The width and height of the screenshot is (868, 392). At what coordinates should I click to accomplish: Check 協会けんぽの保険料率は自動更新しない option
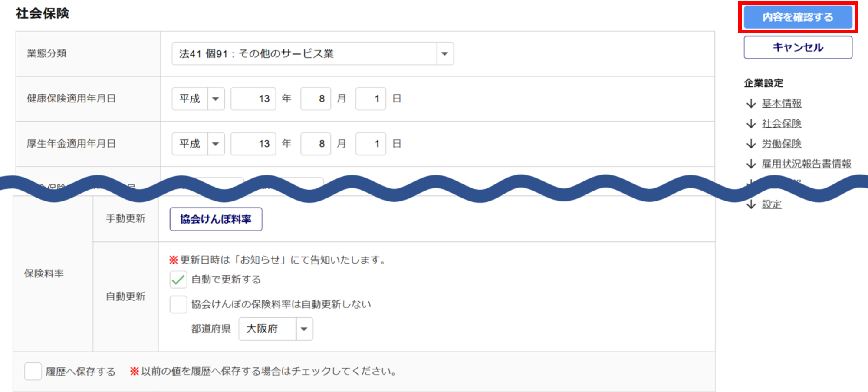(x=178, y=304)
